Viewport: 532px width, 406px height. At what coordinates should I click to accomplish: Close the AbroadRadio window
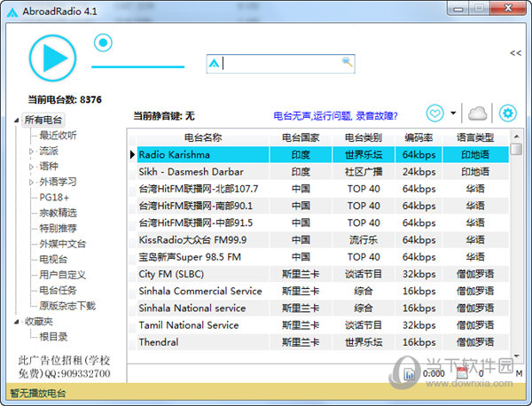(x=508, y=8)
